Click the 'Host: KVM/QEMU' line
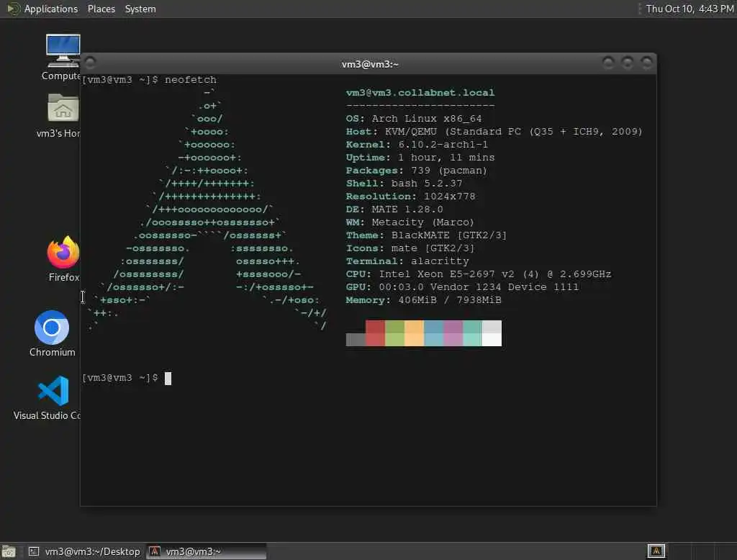The image size is (737, 560). coord(494,132)
